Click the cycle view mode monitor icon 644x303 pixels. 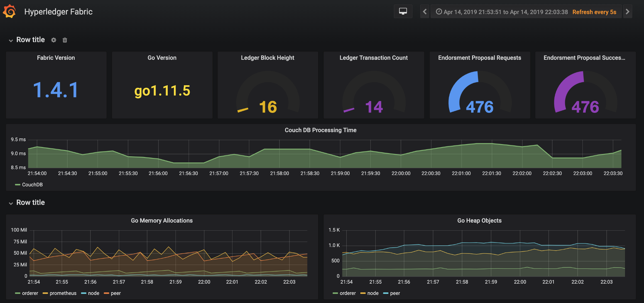point(403,12)
